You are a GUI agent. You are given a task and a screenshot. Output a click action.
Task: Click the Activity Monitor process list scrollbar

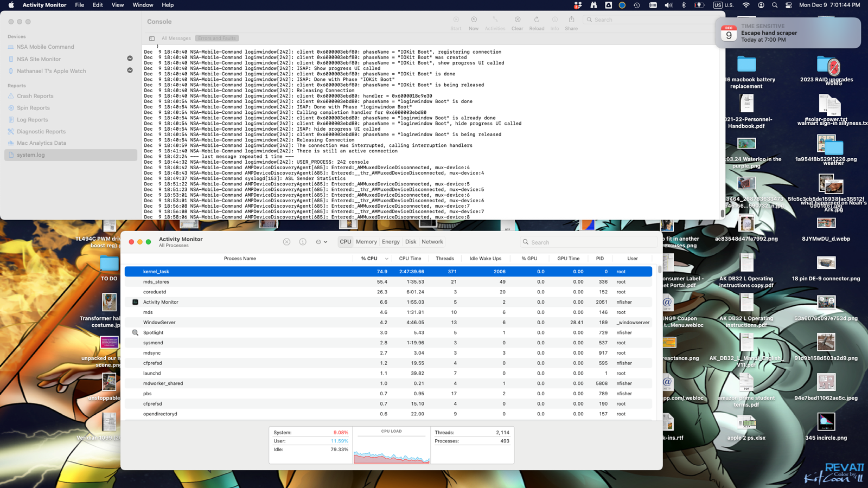659,269
